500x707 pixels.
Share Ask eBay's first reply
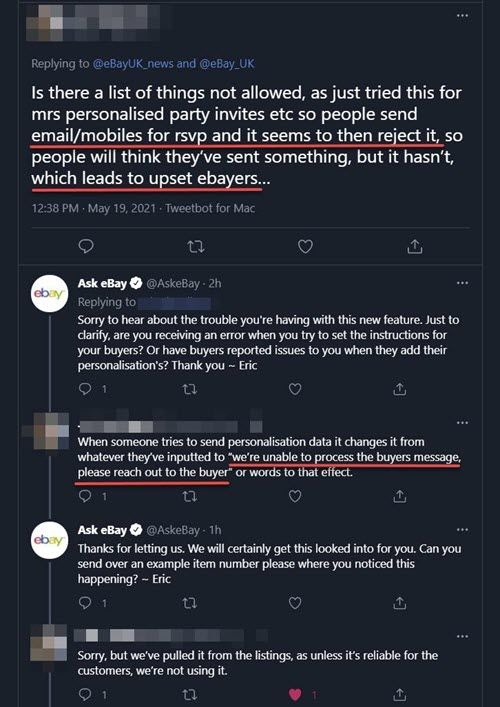(399, 389)
